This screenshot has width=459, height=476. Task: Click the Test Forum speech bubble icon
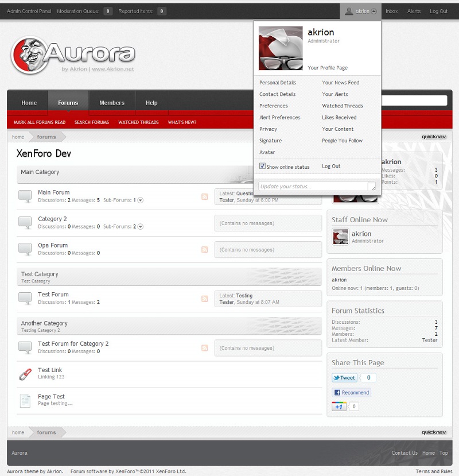25,298
